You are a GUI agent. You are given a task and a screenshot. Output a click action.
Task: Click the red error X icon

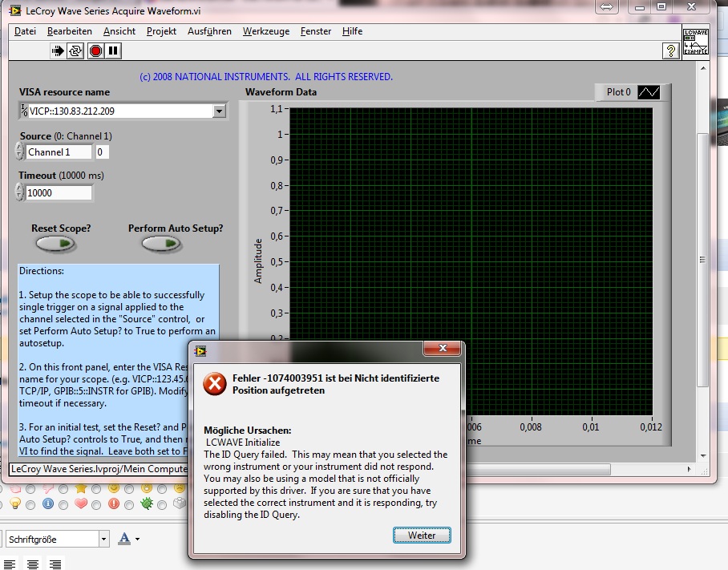tap(215, 384)
